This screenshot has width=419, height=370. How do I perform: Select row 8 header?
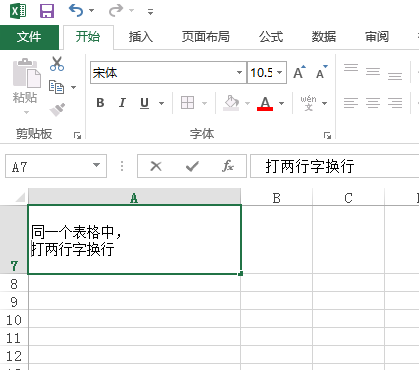tap(14, 284)
